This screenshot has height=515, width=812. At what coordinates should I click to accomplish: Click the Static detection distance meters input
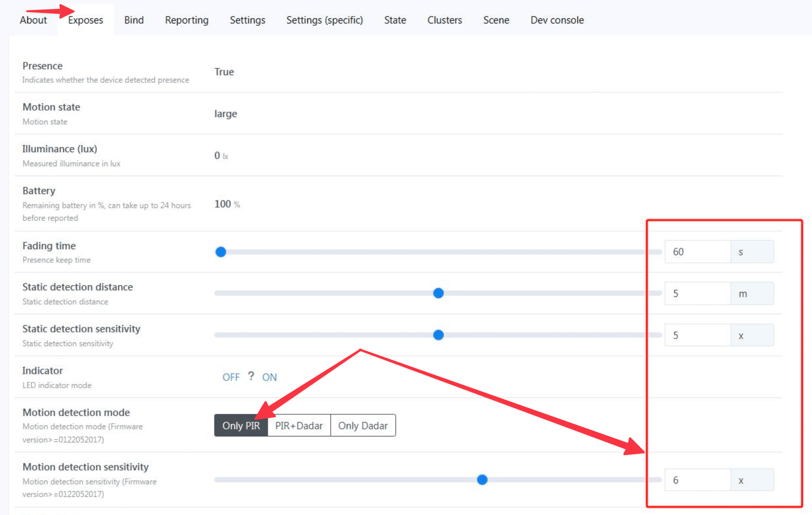[697, 294]
